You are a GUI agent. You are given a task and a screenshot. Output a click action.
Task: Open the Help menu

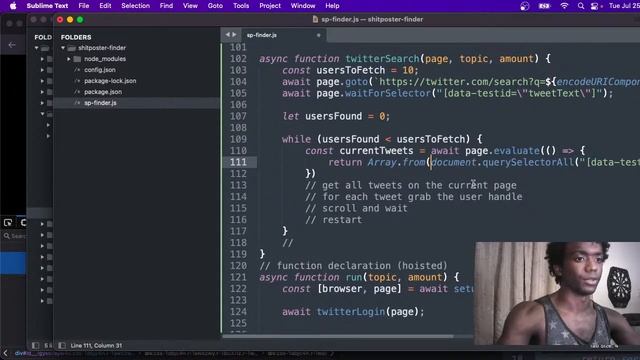point(332,6)
